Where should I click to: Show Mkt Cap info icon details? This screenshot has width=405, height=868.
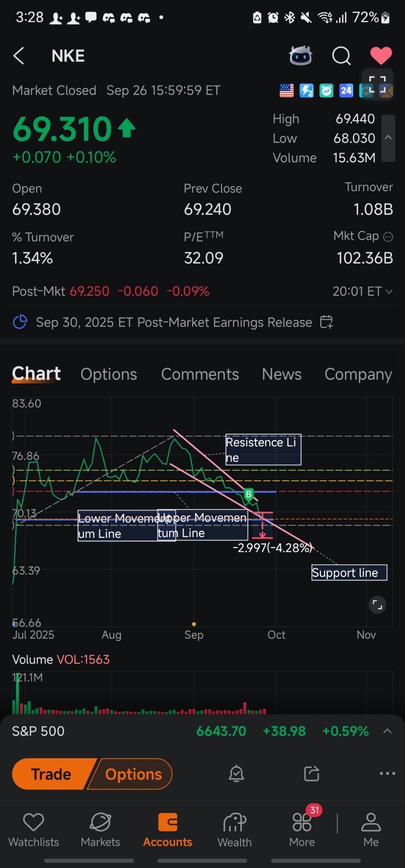tap(388, 237)
